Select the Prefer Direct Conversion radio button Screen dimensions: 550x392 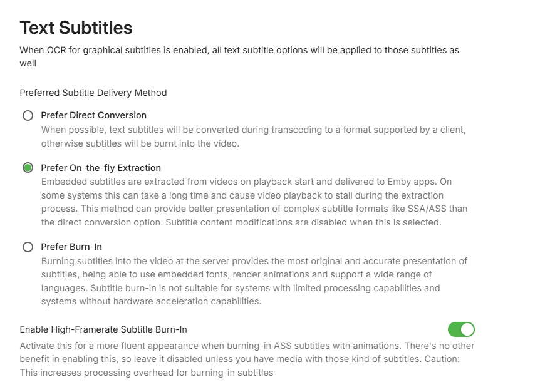[28, 116]
